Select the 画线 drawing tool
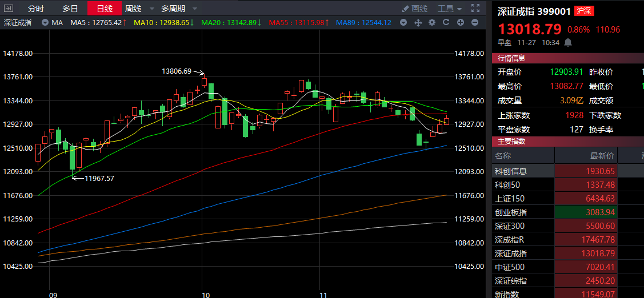Image resolution: width=644 pixels, height=298 pixels. pos(415,9)
